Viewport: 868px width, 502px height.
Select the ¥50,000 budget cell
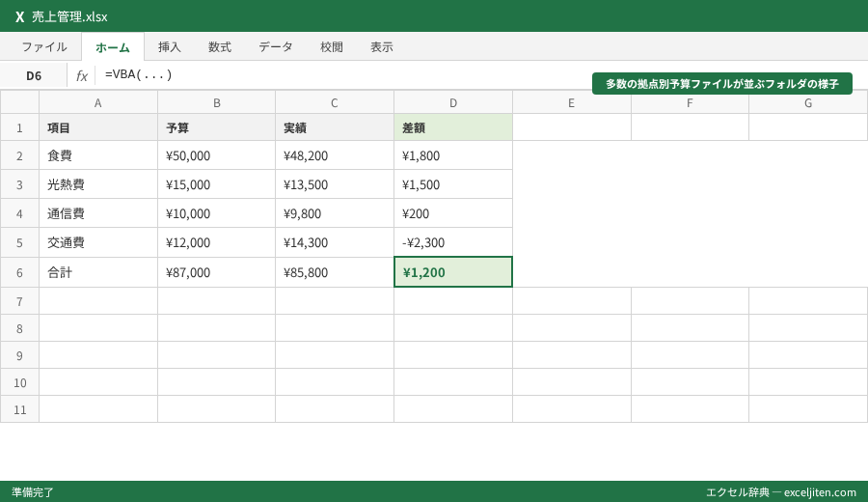pos(216,155)
